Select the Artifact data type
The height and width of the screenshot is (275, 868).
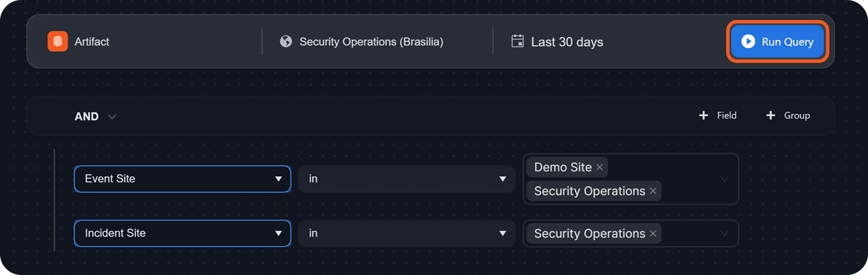pos(92,42)
